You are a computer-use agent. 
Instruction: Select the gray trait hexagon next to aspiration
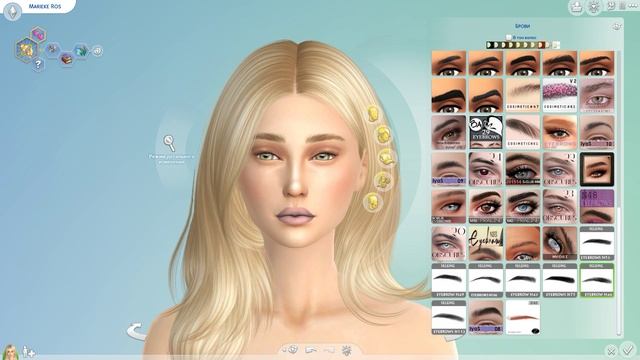click(x=52, y=50)
